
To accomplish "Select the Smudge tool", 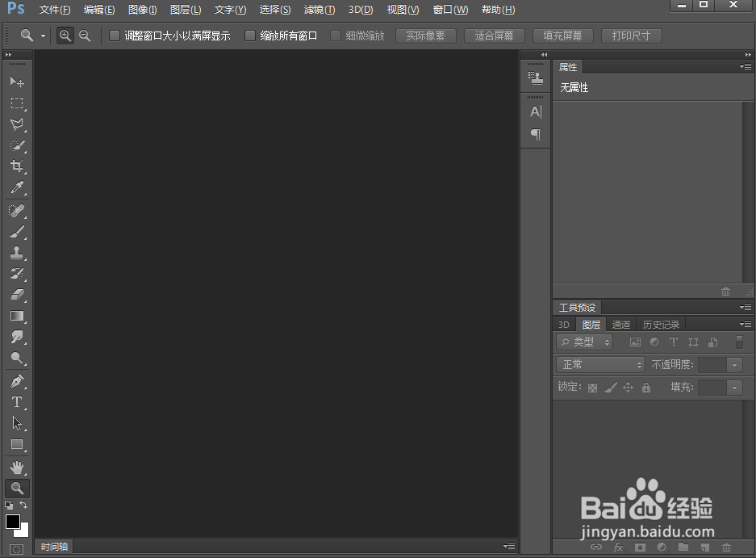I will [17, 337].
